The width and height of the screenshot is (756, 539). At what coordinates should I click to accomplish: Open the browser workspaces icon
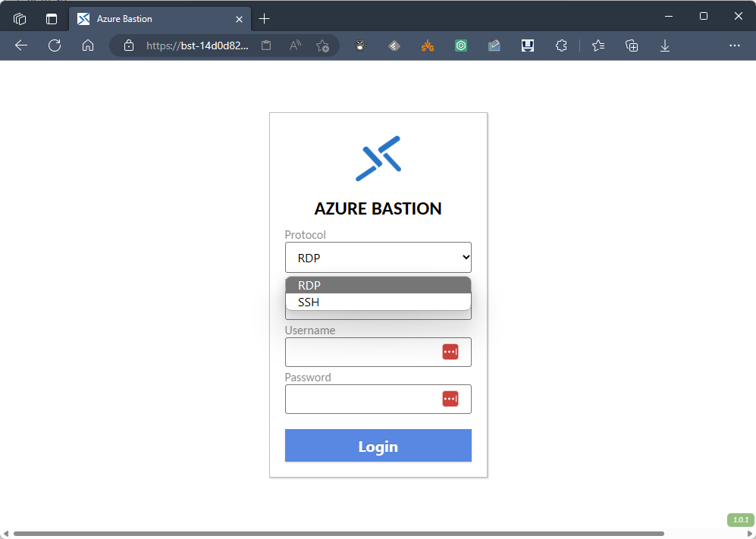20,19
